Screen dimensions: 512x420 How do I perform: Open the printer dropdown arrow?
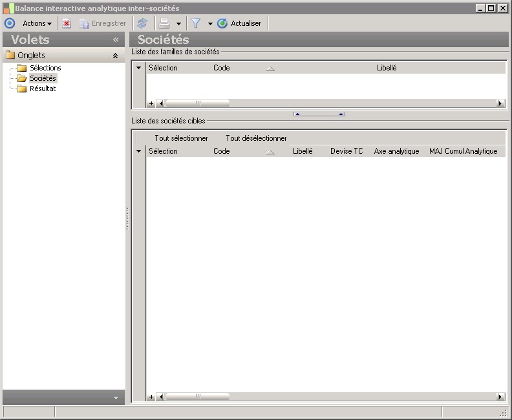coord(178,24)
